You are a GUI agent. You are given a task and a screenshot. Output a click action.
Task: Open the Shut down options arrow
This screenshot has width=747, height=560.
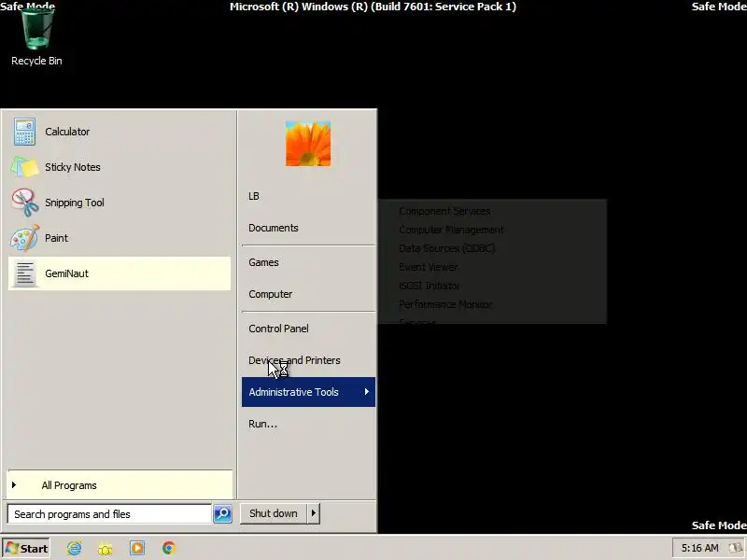pyautogui.click(x=314, y=513)
